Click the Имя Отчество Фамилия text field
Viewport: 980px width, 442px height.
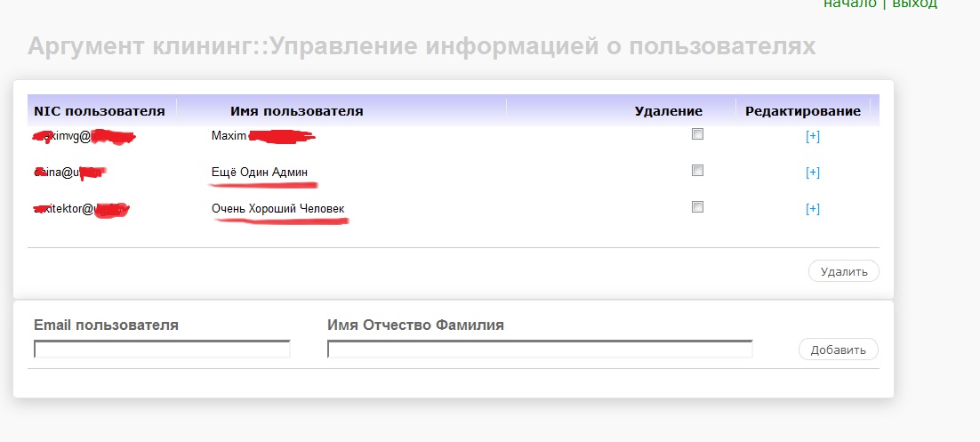(540, 350)
